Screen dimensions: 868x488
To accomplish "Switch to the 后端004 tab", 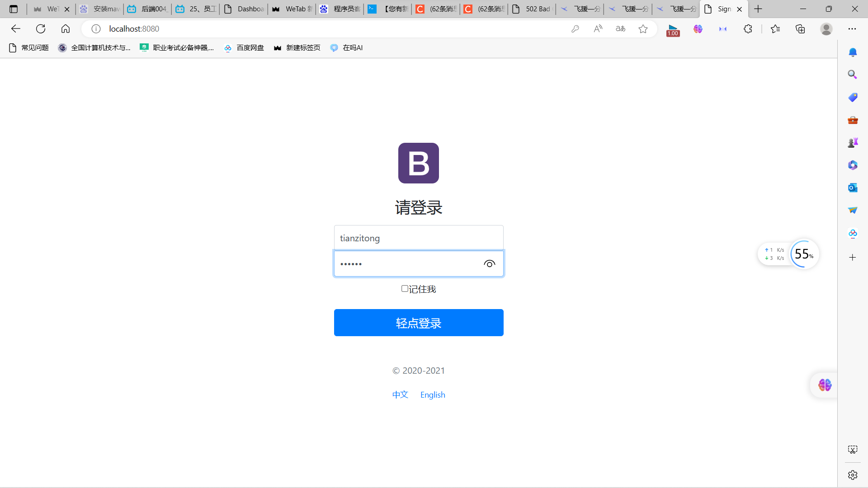I will pos(148,9).
